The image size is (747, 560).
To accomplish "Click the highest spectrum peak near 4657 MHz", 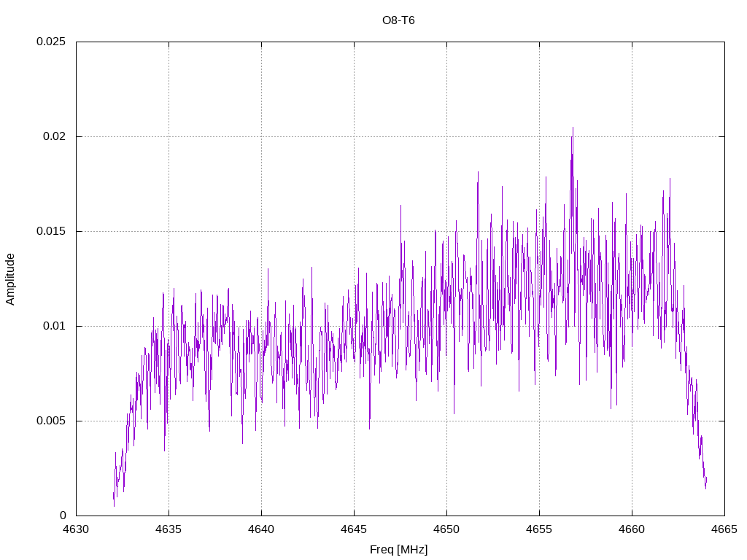I will click(573, 128).
